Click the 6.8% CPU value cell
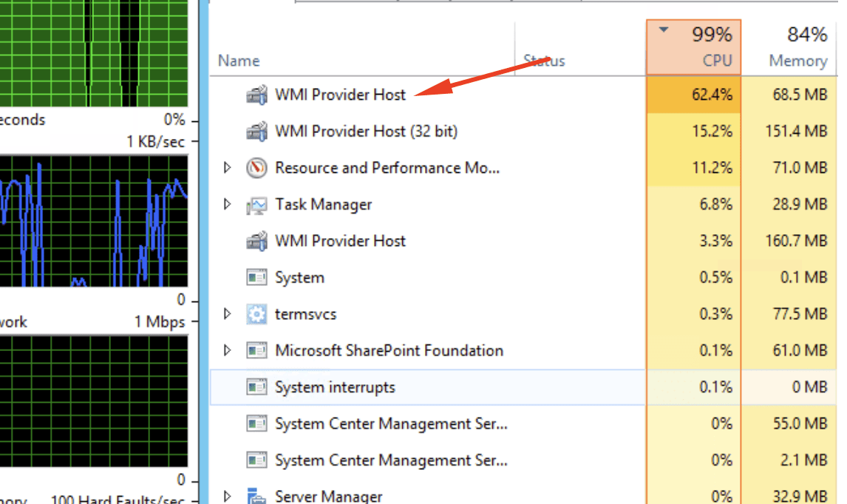 pyautogui.click(x=693, y=205)
